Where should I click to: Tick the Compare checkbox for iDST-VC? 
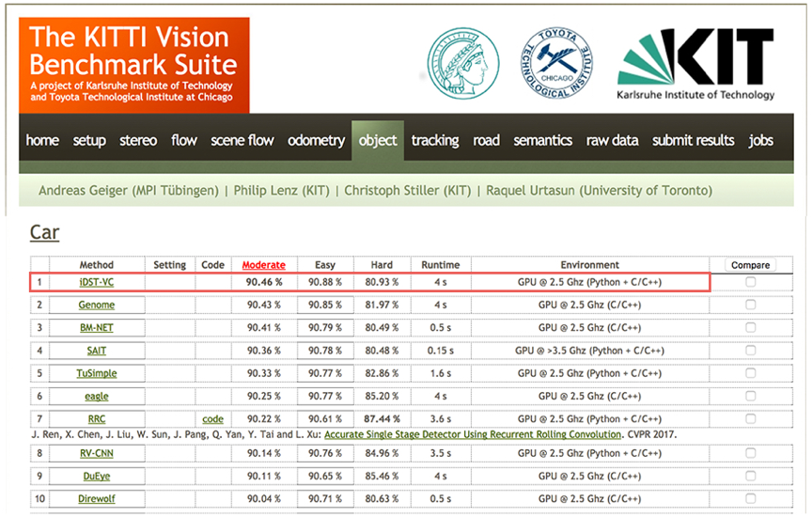pos(750,282)
